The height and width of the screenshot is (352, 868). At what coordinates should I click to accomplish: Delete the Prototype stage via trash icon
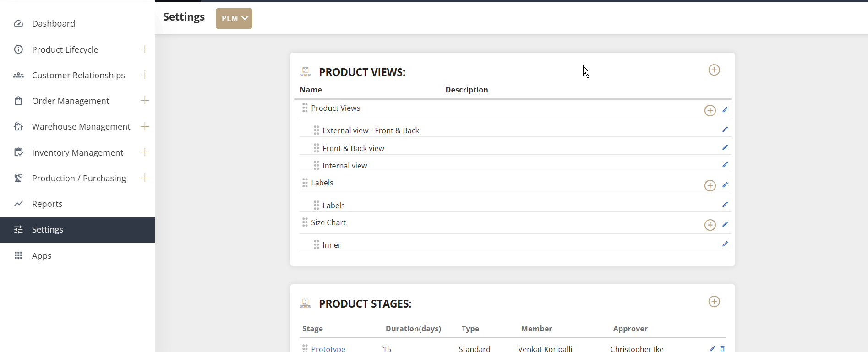click(x=722, y=348)
